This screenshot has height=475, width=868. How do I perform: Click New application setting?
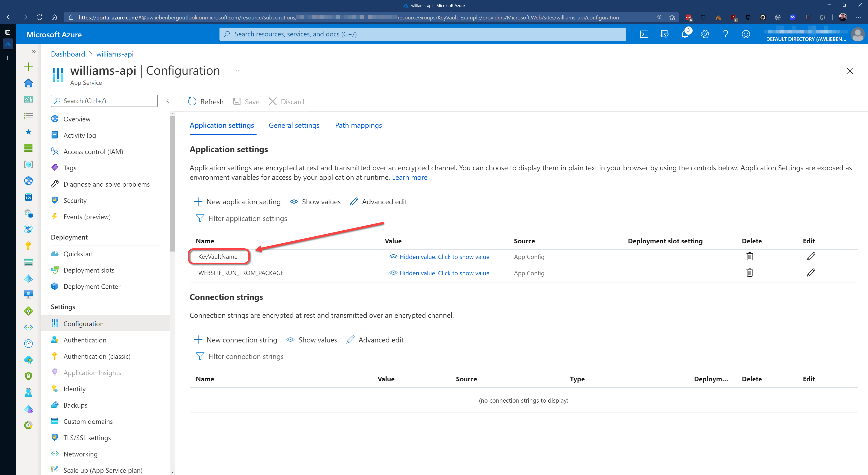pyautogui.click(x=237, y=202)
